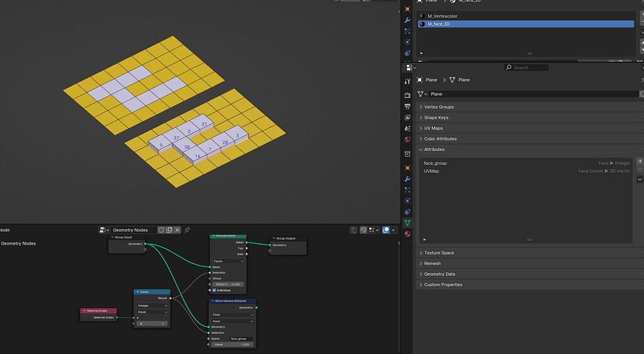Screen dimensions: 644x354
Task: Open Material properties tab in lower panel
Action: (408, 234)
